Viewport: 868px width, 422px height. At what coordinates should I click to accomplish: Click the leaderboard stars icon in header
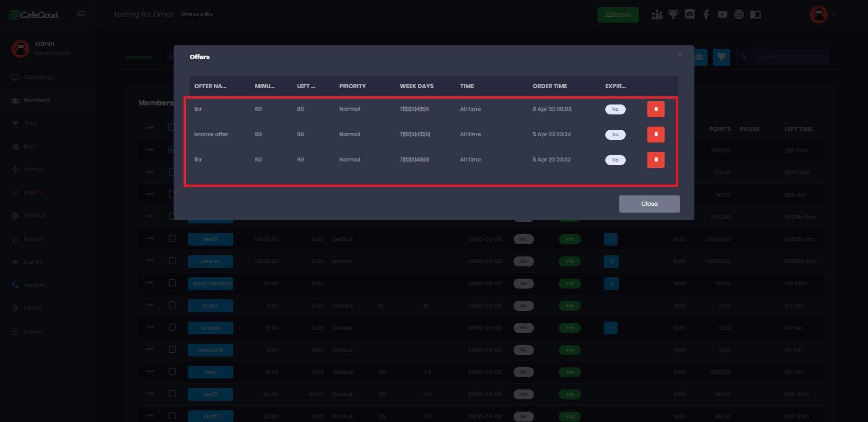[x=657, y=14]
